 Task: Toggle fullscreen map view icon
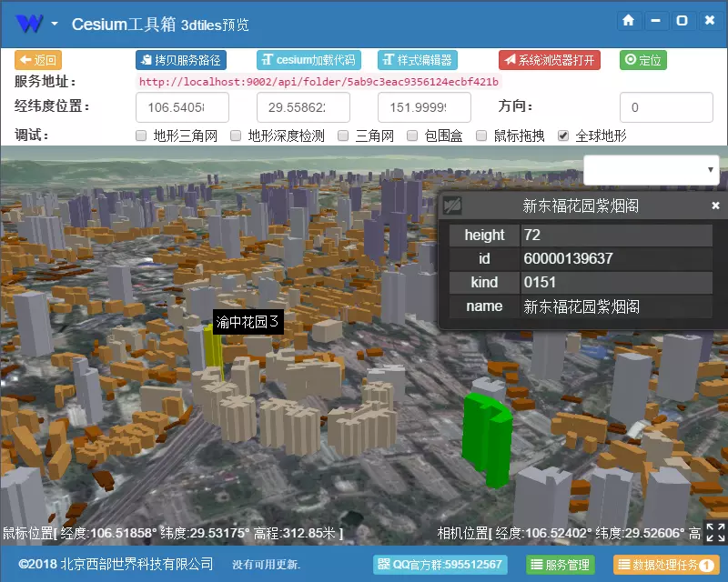point(715,532)
